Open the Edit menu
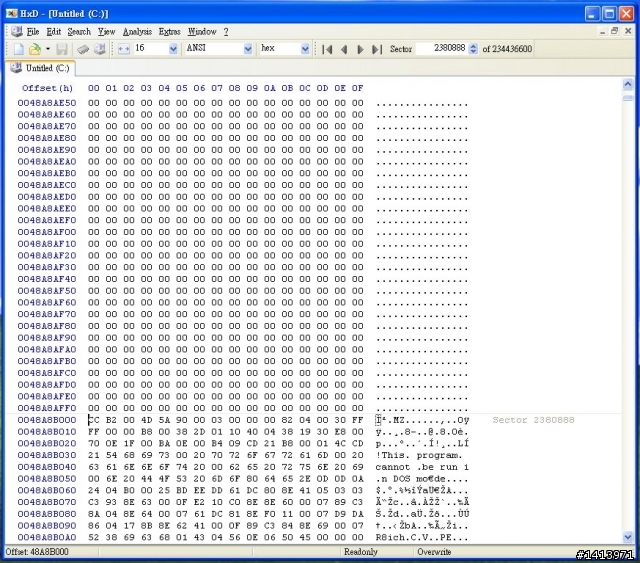The image size is (640, 563). coord(53,31)
